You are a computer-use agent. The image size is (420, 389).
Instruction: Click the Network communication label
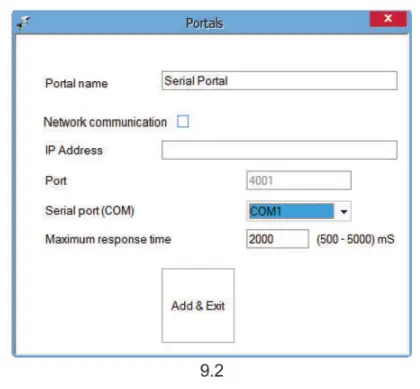pyautogui.click(x=105, y=122)
